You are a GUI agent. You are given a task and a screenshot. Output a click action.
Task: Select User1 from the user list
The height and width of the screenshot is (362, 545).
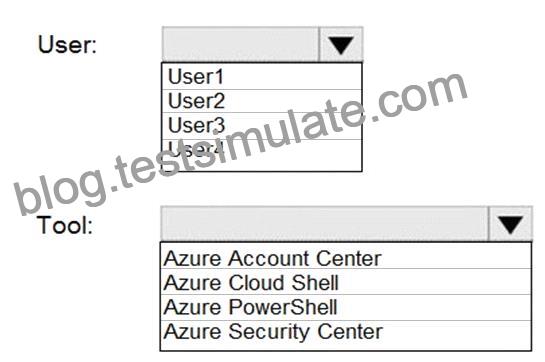(262, 77)
